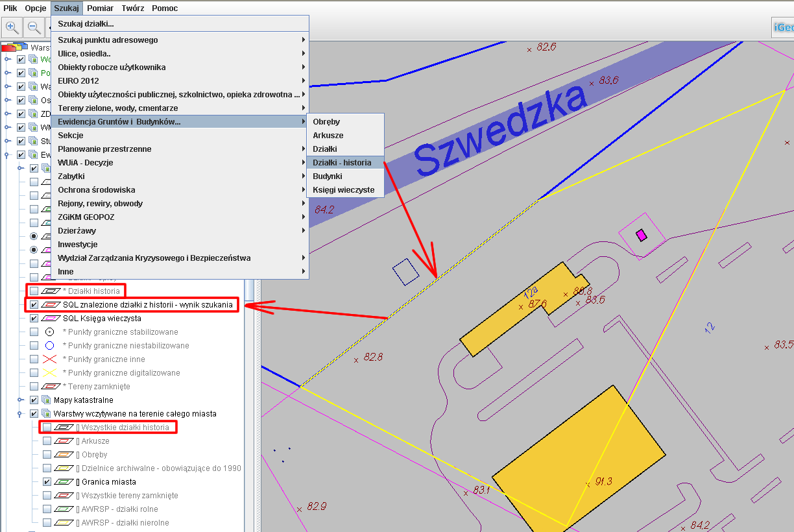The image size is (794, 532).
Task: Click the Mapy katastralne layer group icon
Action: click(x=47, y=400)
